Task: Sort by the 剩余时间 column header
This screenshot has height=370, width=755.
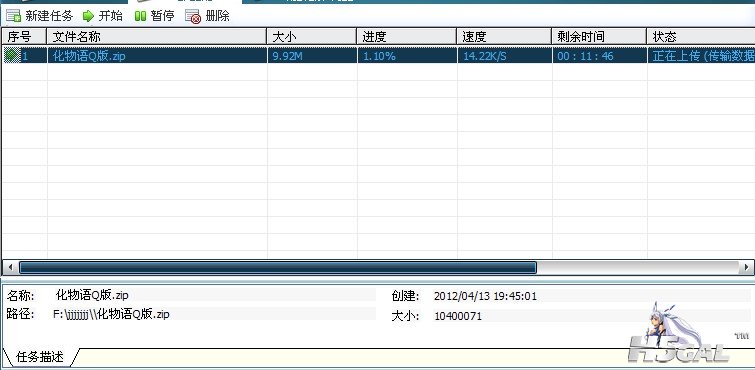Action: click(599, 37)
